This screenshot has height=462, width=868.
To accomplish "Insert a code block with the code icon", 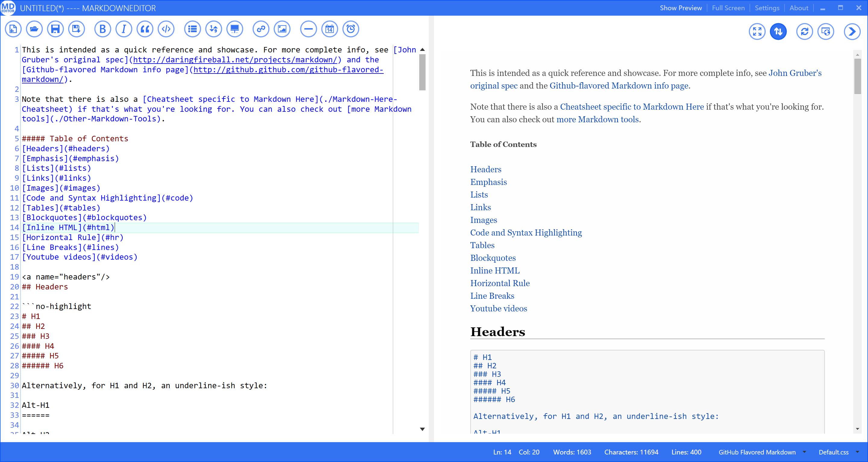I will click(166, 29).
